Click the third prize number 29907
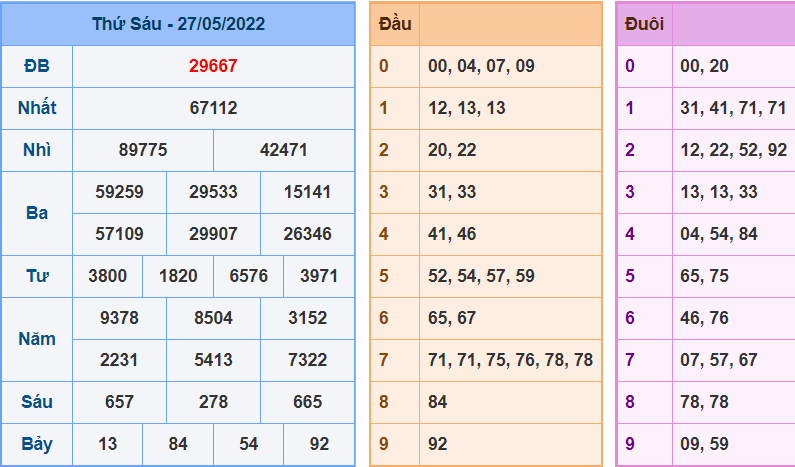 pos(213,234)
